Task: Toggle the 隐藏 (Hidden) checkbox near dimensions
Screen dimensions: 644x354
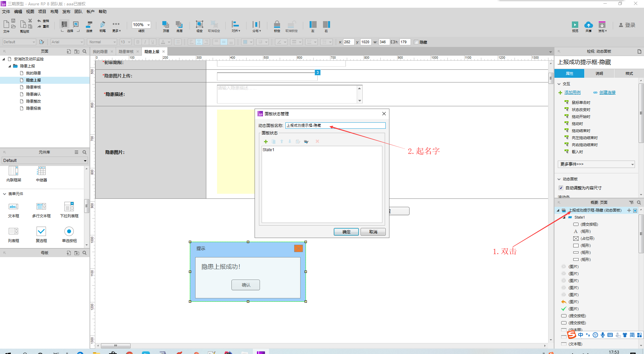Action: click(416, 42)
